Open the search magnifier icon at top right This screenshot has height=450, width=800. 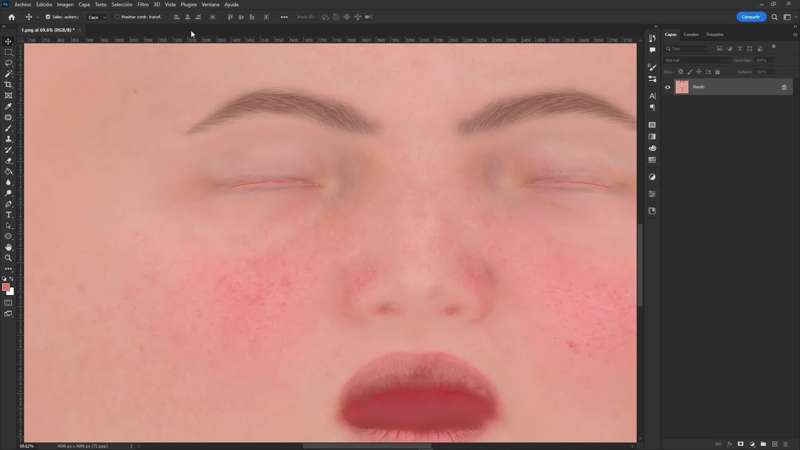tap(772, 17)
